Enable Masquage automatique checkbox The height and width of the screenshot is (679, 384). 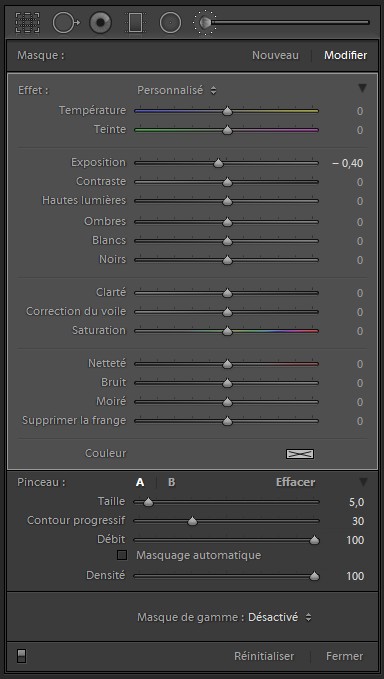pyautogui.click(x=123, y=555)
